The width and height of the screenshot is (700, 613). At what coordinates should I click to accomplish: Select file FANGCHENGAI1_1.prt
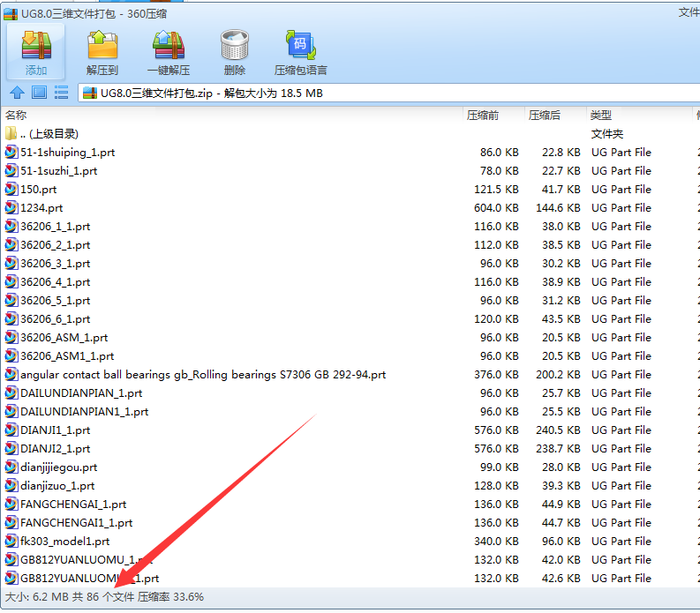click(x=76, y=522)
